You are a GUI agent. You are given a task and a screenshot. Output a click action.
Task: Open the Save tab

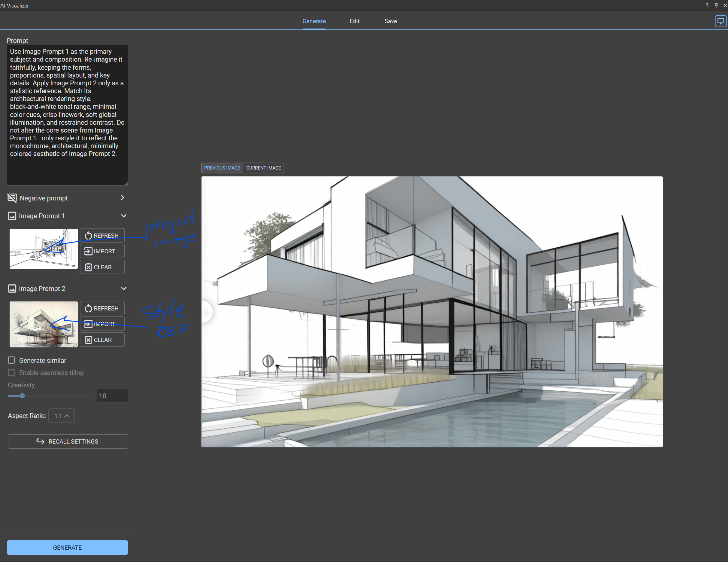point(390,21)
